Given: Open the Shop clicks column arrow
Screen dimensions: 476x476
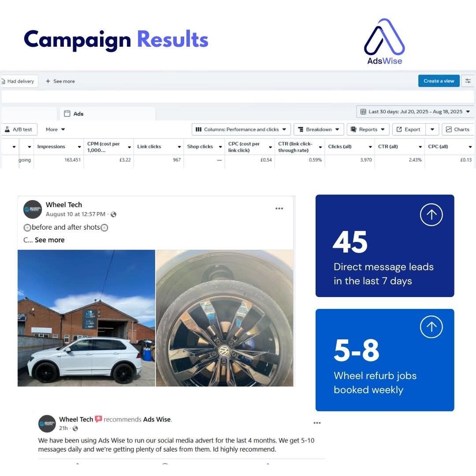Looking at the screenshot, I should [x=220, y=147].
